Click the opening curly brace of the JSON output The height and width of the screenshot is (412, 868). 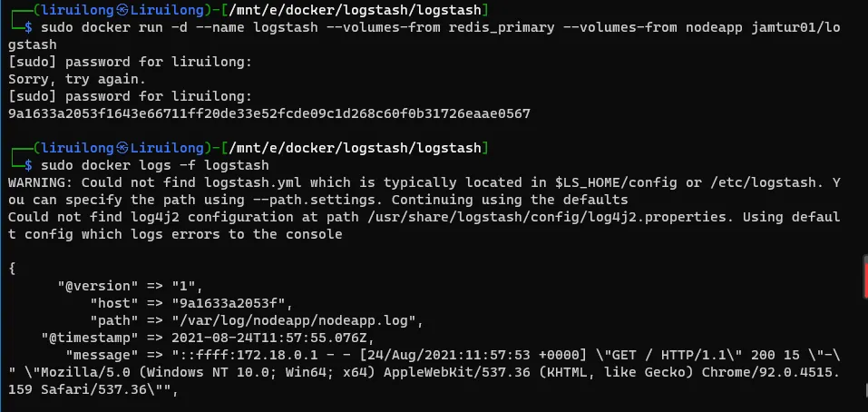tap(12, 269)
